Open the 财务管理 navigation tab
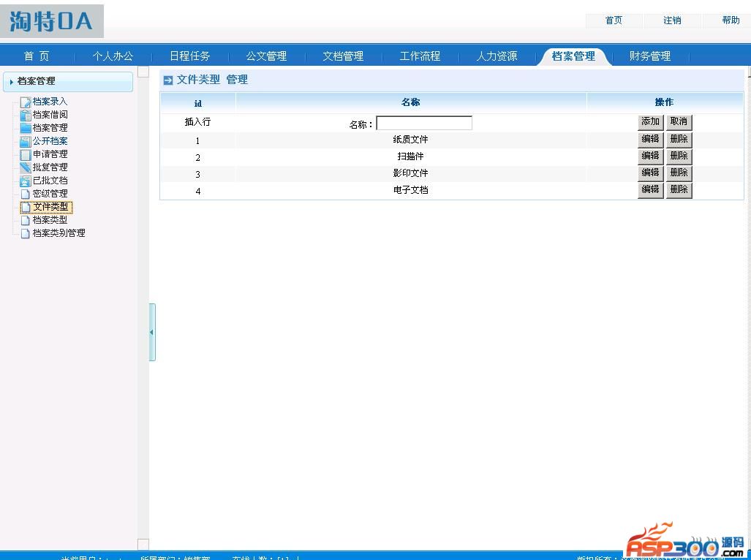The image size is (751, 560). coord(650,56)
